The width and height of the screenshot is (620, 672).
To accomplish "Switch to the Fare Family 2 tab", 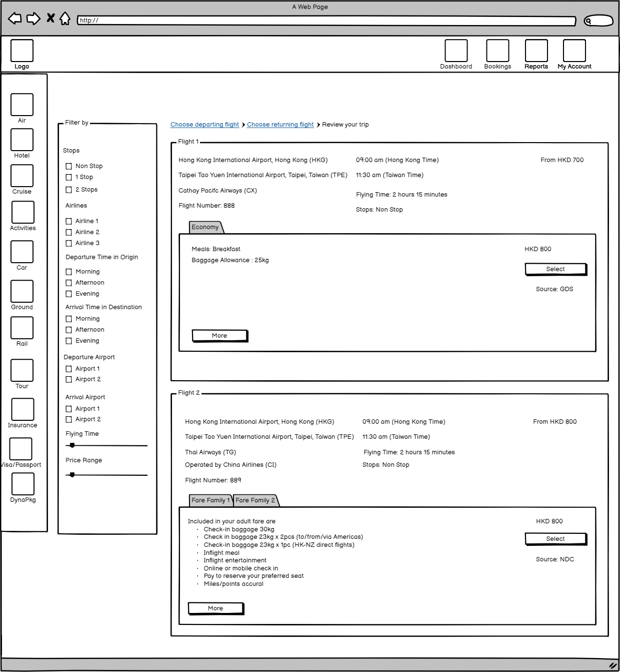I will pos(255,500).
